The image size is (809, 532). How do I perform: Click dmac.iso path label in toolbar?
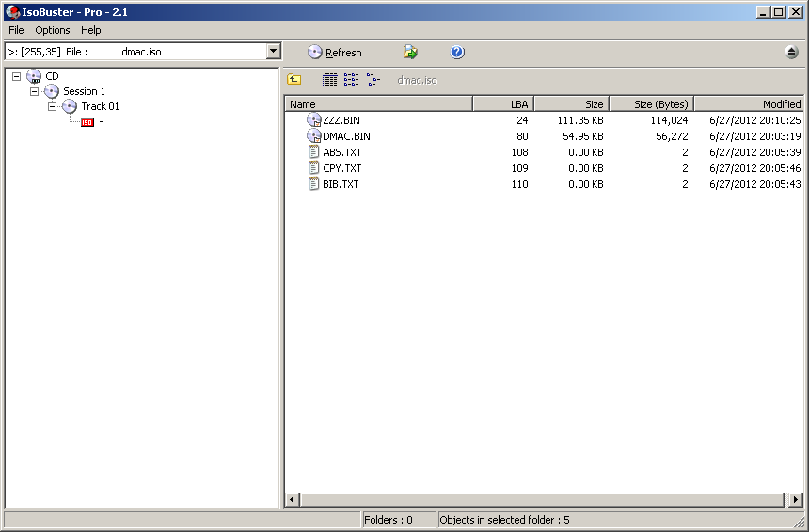417,80
